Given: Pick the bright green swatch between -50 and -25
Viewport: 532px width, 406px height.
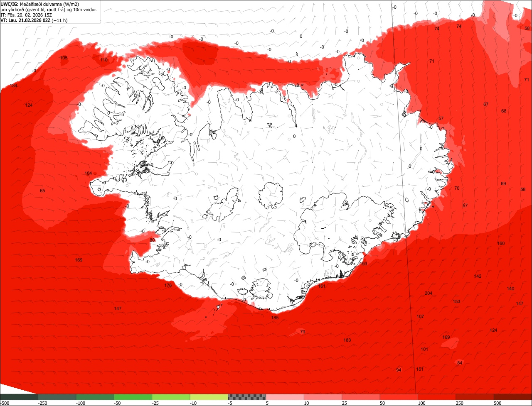Looking at the screenshot, I should 133,397.
